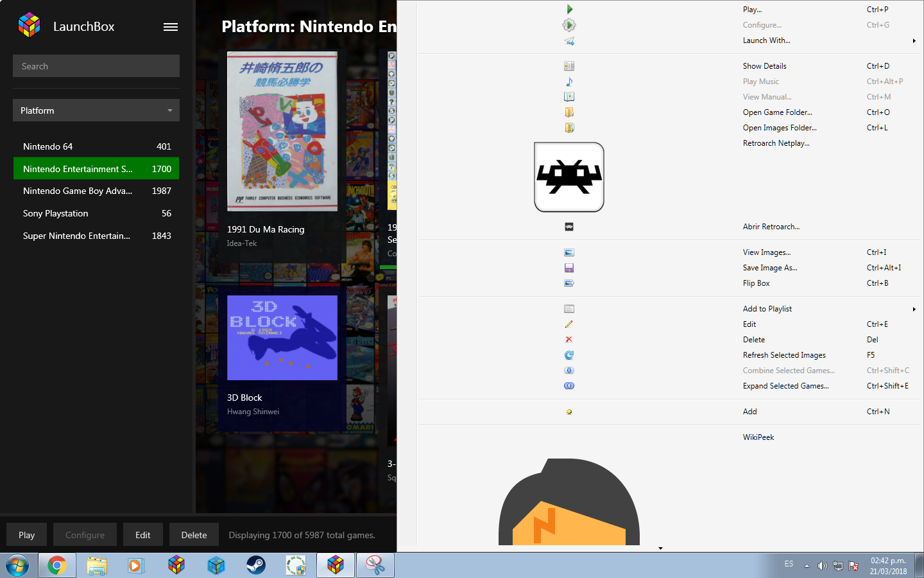924x578 pixels.
Task: Click the Show Details icon
Action: click(x=569, y=66)
